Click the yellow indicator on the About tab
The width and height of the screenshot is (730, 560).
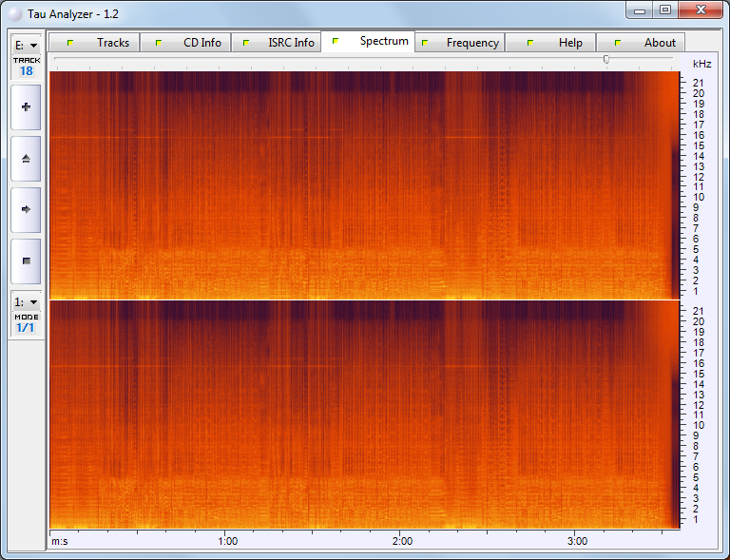pos(618,43)
